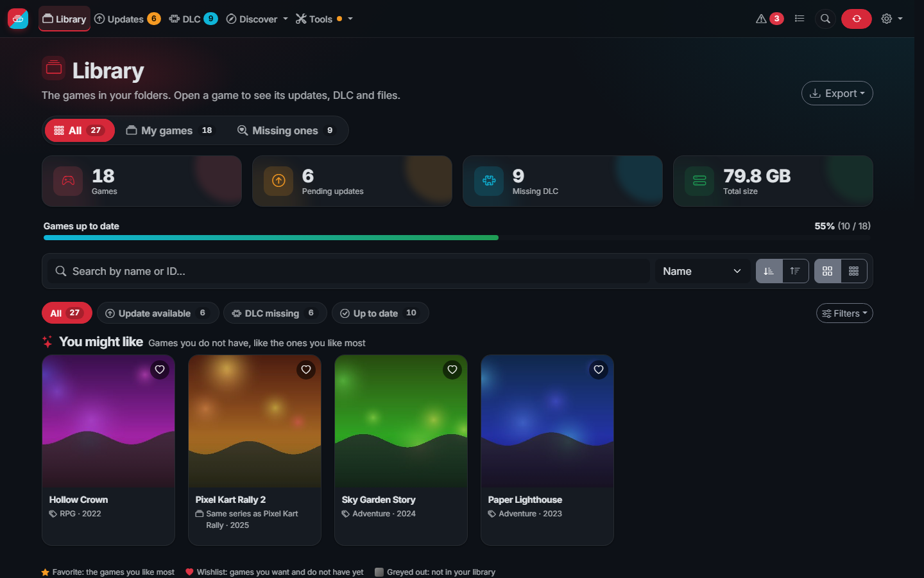Viewport: 924px width, 578px height.
Task: Wishlist the Hollow Crown game
Action: coord(160,370)
